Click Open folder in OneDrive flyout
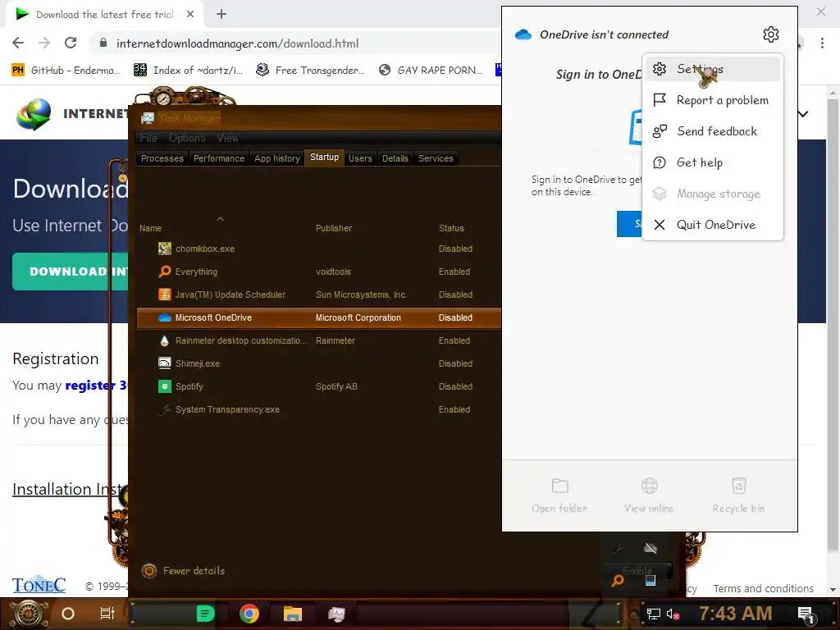 tap(559, 495)
